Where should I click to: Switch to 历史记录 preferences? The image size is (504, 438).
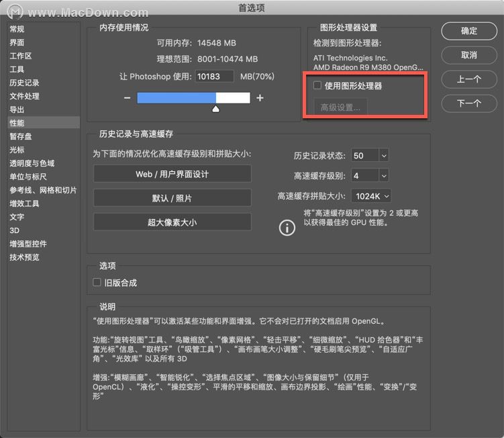(24, 83)
